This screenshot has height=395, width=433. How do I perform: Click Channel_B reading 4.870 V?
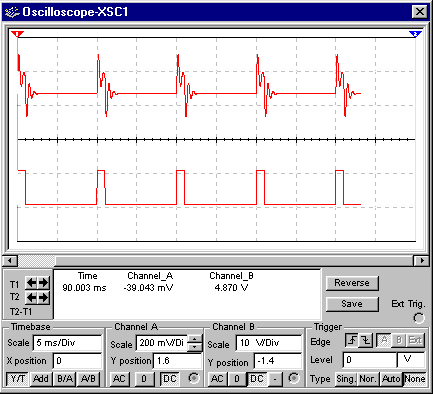231,288
